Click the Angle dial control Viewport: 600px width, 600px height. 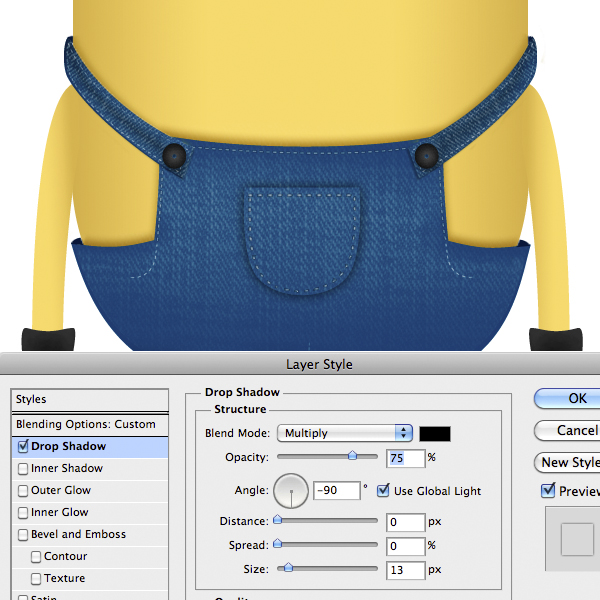[291, 491]
